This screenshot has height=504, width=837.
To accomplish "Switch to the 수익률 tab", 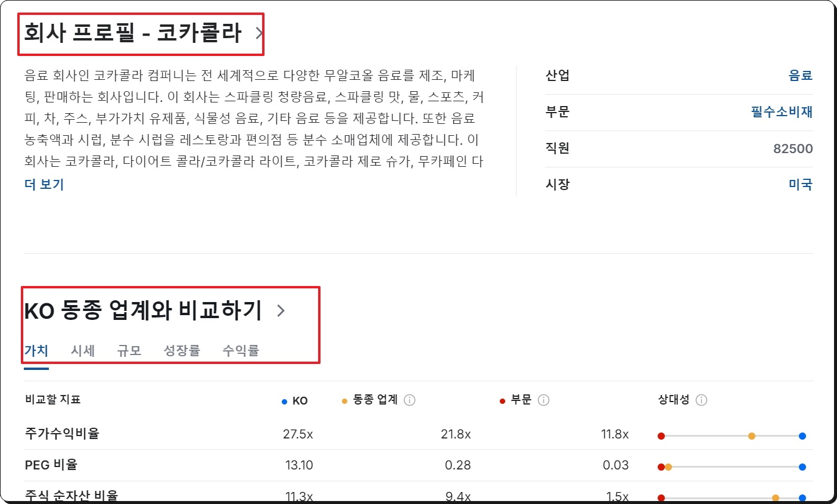I will point(241,350).
